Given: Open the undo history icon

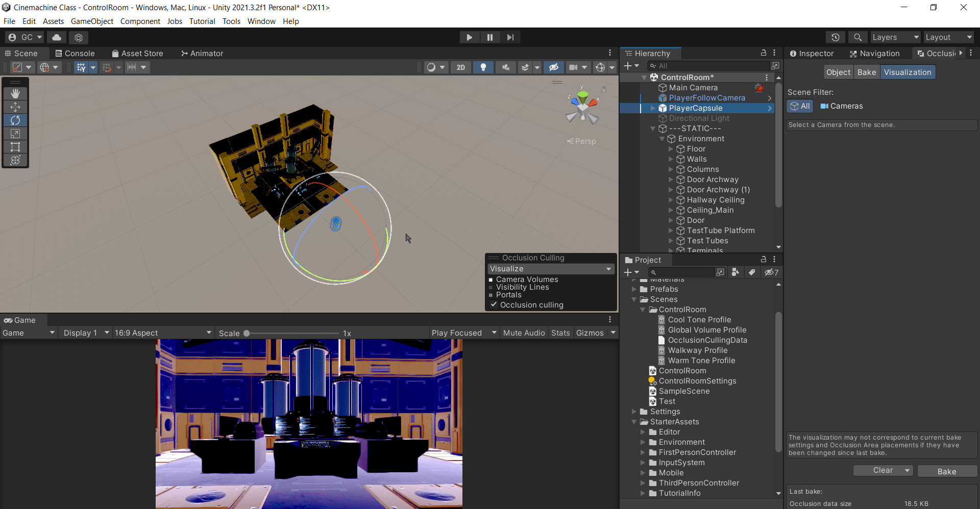Looking at the screenshot, I should pyautogui.click(x=835, y=37).
